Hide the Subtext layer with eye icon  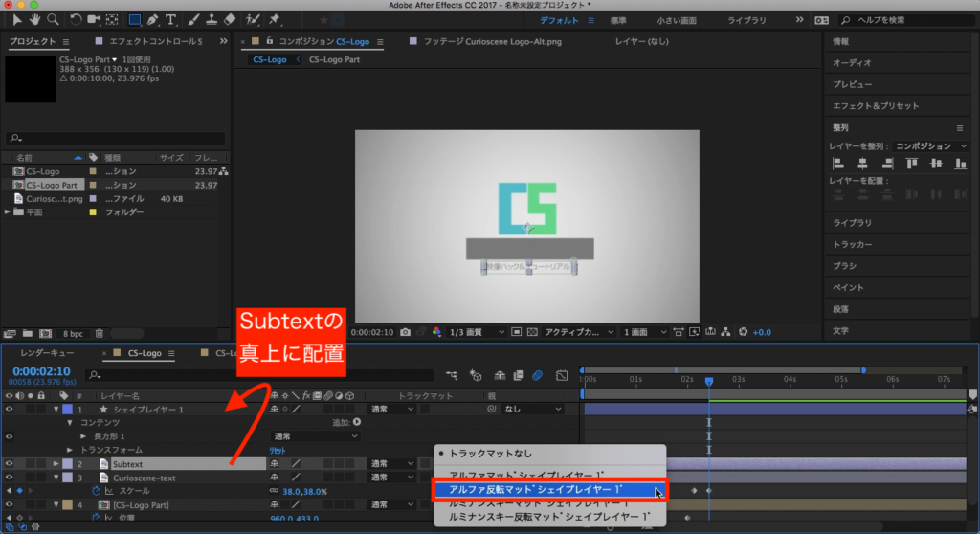10,463
